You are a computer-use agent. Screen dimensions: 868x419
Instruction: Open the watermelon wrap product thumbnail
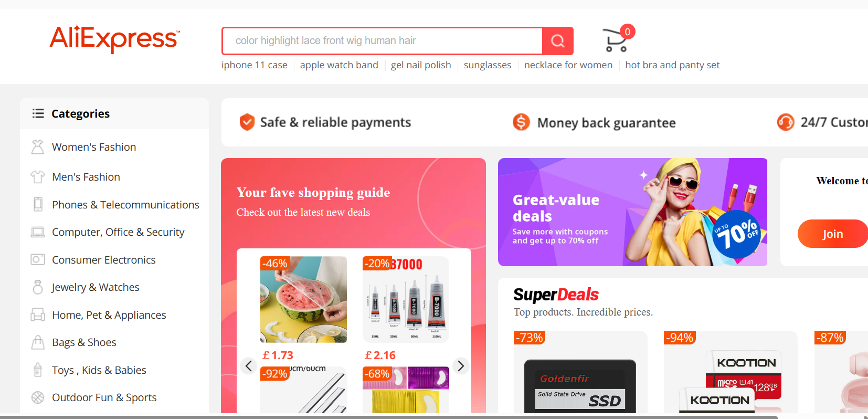coord(303,299)
